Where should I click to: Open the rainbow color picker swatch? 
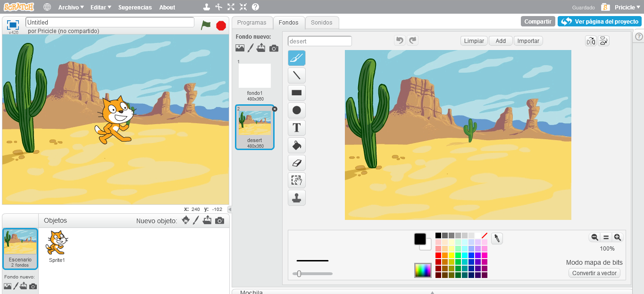pyautogui.click(x=423, y=270)
